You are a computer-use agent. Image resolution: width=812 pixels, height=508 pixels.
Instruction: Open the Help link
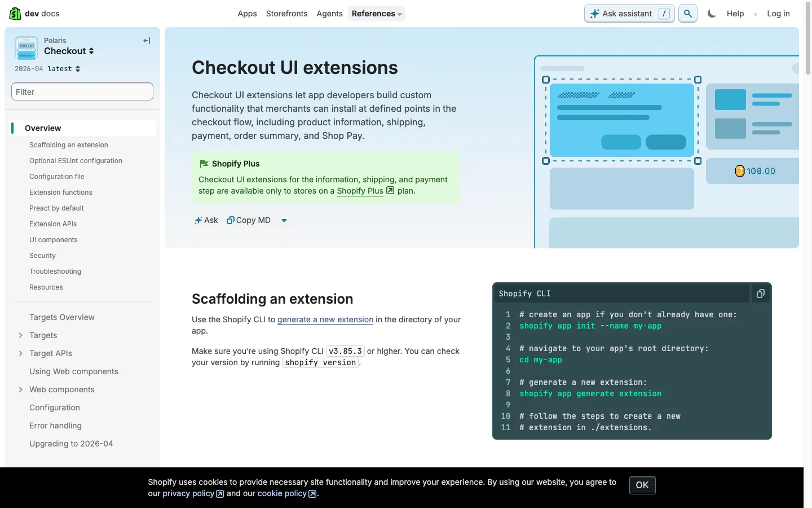click(x=735, y=14)
